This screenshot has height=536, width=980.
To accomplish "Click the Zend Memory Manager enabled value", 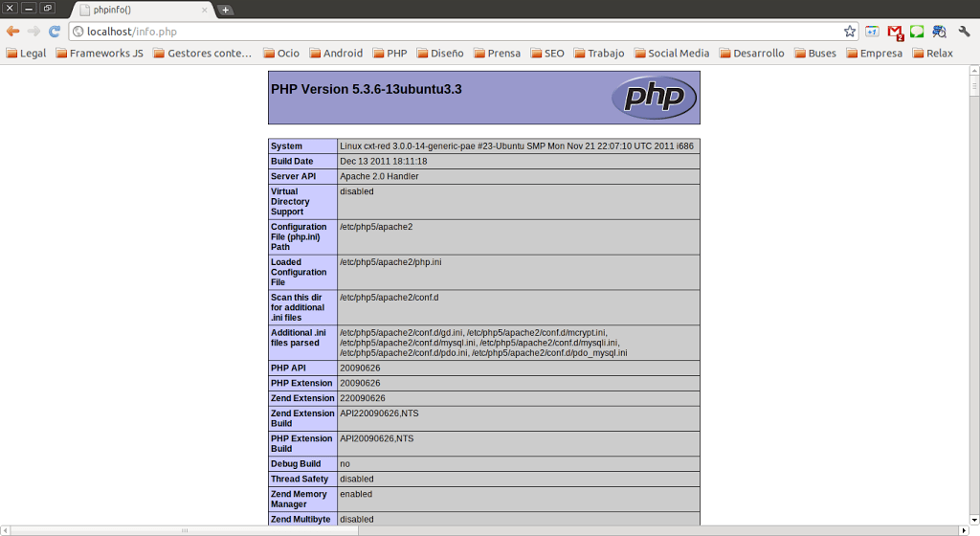I will tap(356, 494).
